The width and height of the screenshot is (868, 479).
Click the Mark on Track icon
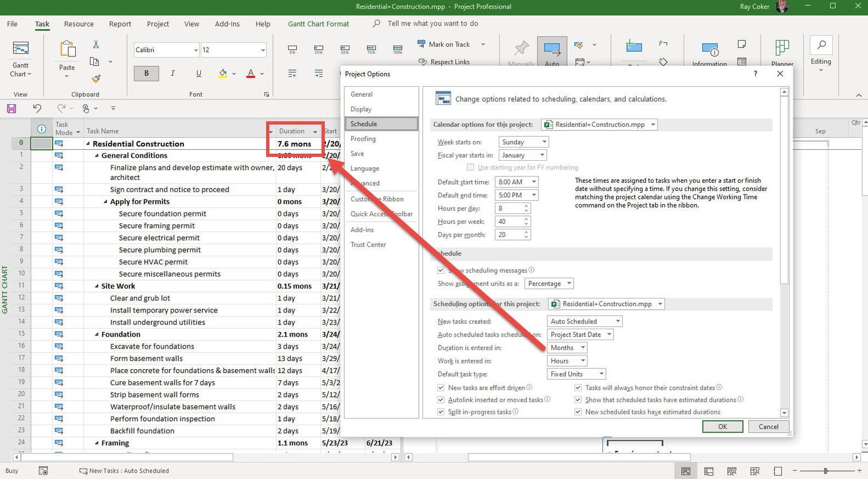[421, 44]
